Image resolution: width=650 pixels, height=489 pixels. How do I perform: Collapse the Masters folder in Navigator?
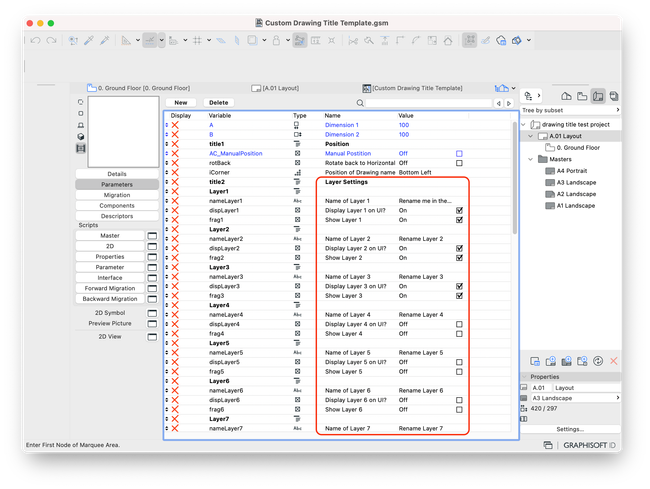tap(531, 160)
